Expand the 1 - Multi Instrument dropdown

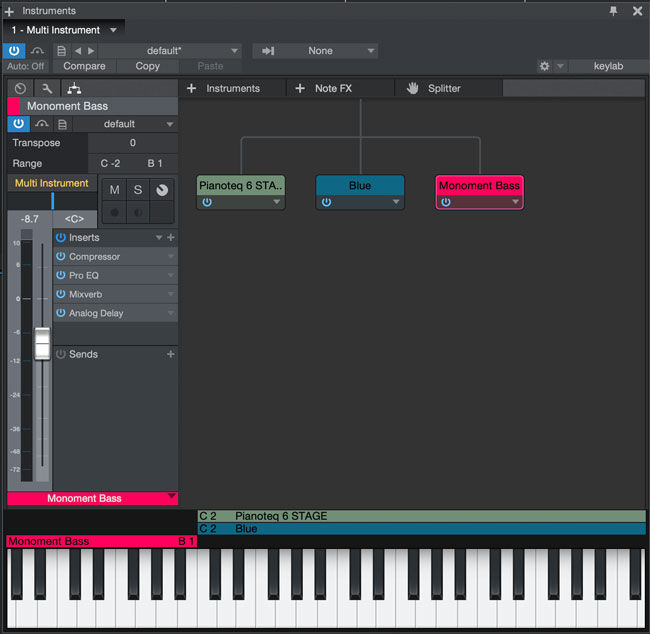tap(113, 30)
